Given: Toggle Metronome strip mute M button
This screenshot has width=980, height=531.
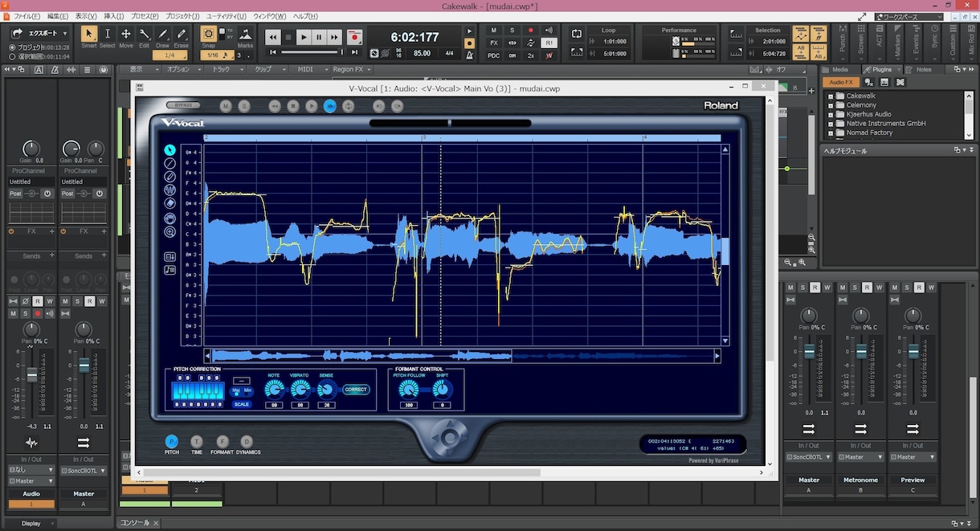Looking at the screenshot, I should point(842,288).
